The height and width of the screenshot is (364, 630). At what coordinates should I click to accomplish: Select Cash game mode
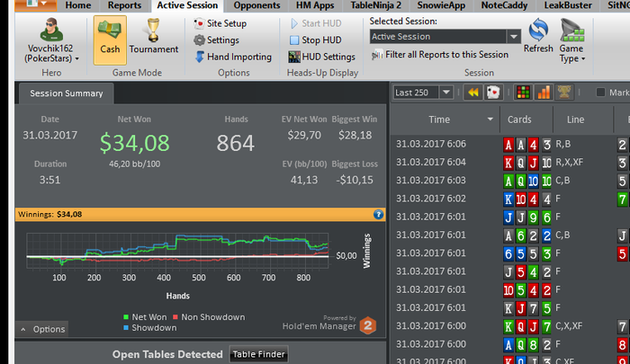110,40
